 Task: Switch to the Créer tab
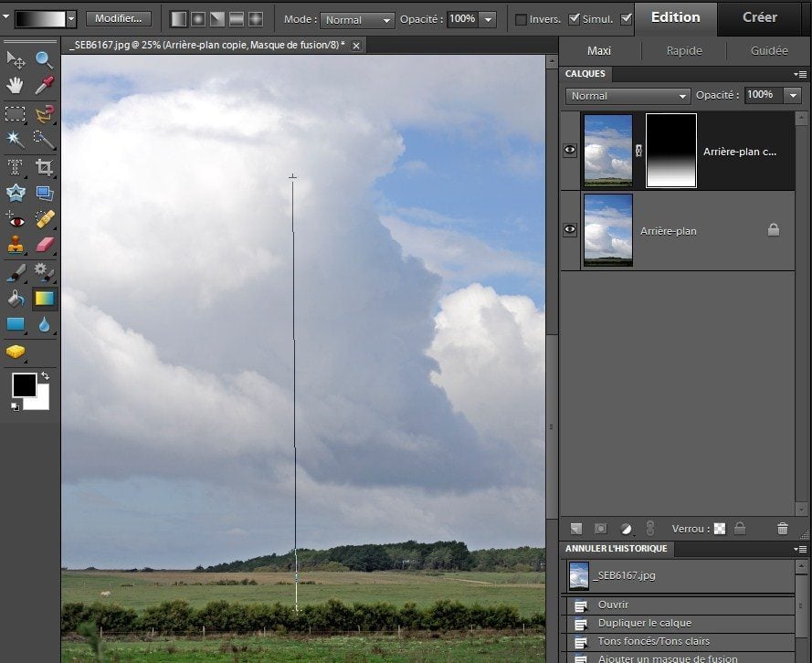click(759, 17)
